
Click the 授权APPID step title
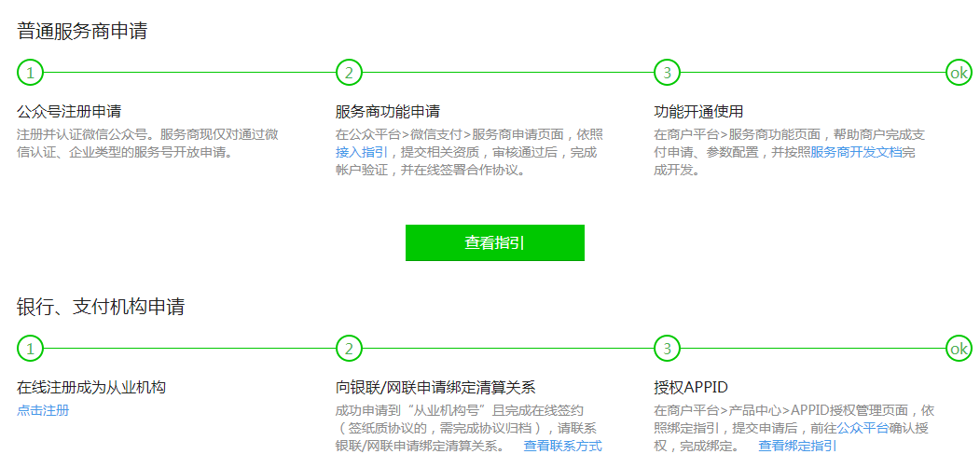(x=691, y=387)
